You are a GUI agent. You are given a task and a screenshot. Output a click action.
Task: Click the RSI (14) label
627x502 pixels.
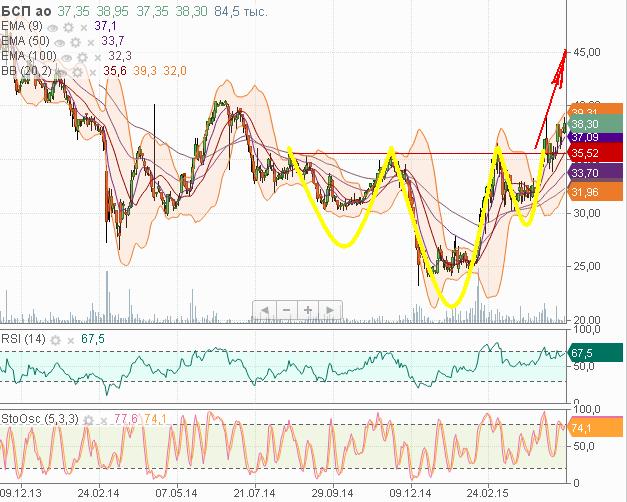coord(23,339)
